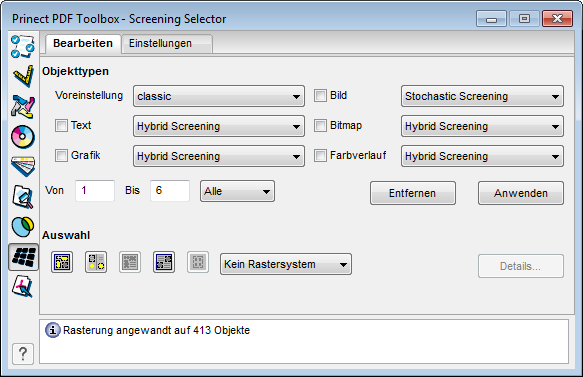
Task: Open the color swatch fan tool
Action: pyautogui.click(x=23, y=167)
